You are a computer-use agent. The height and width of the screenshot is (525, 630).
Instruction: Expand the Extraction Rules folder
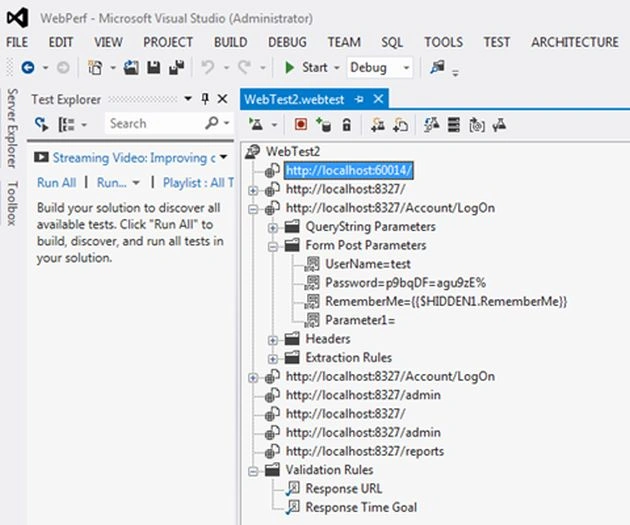(273, 359)
